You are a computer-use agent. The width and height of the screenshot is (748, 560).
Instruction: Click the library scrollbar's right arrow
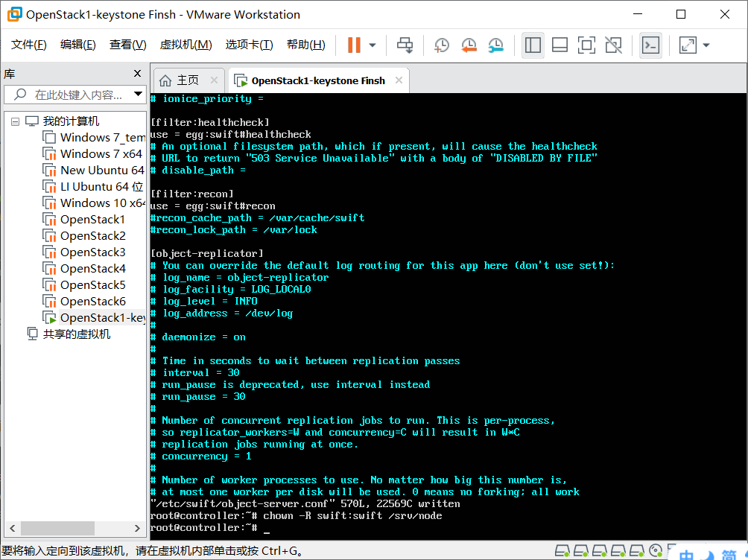pos(137,528)
